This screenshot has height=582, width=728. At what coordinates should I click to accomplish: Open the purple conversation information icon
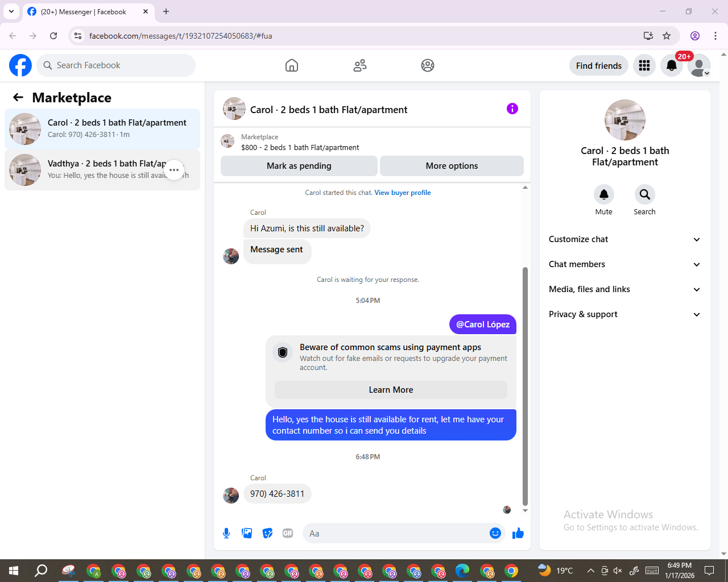pyautogui.click(x=512, y=109)
